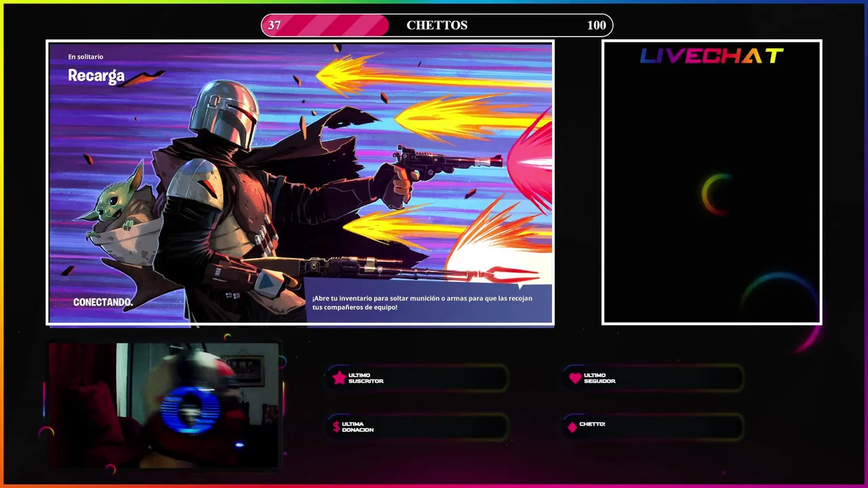Viewport: 868px width, 488px height.
Task: Click the ULTIMO SUSCRITOR panel label
Action: 366,378
